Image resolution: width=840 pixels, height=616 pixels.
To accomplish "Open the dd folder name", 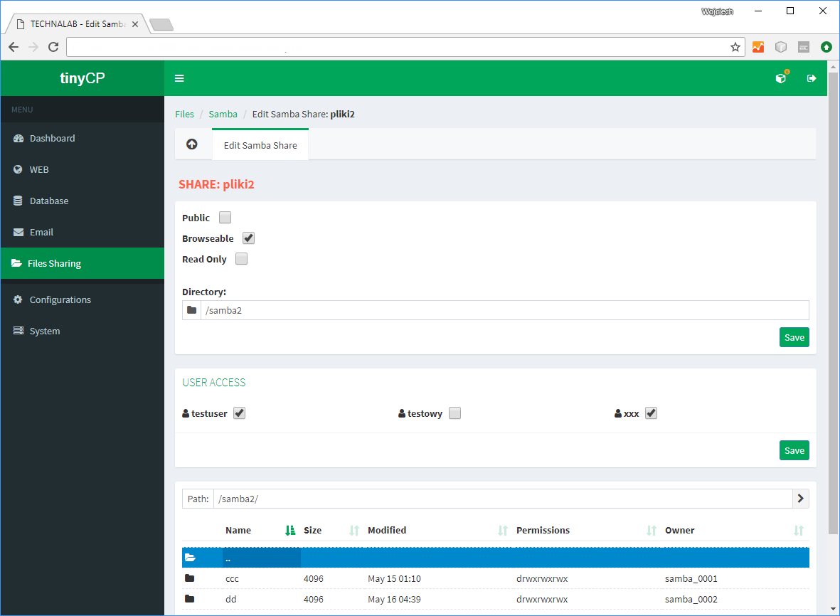I will click(x=231, y=599).
